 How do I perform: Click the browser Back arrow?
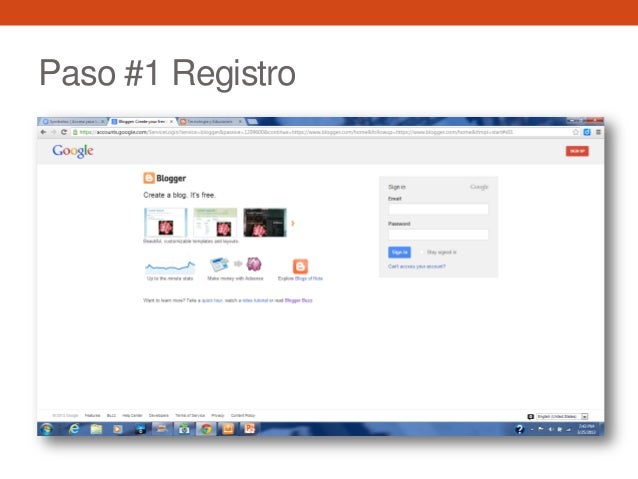[44, 132]
